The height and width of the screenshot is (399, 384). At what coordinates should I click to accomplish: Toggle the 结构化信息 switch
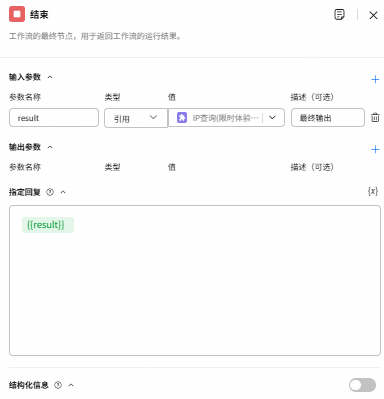point(362,385)
